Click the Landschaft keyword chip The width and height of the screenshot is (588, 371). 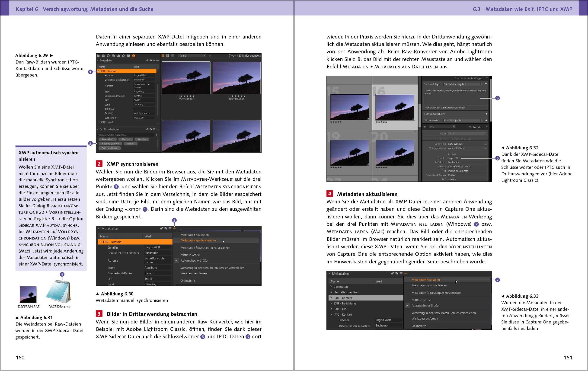tap(108, 139)
